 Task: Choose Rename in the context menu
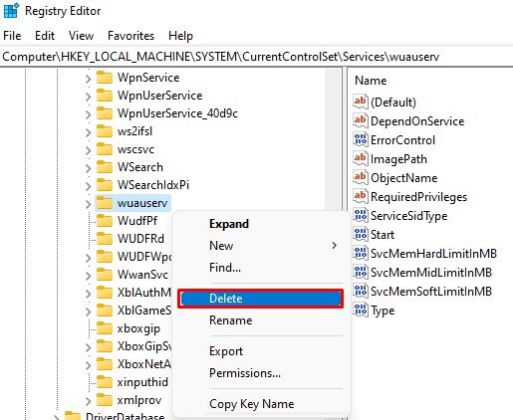click(230, 320)
